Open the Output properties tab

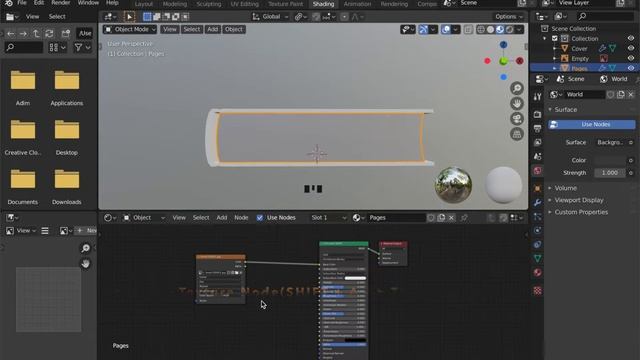click(538, 129)
